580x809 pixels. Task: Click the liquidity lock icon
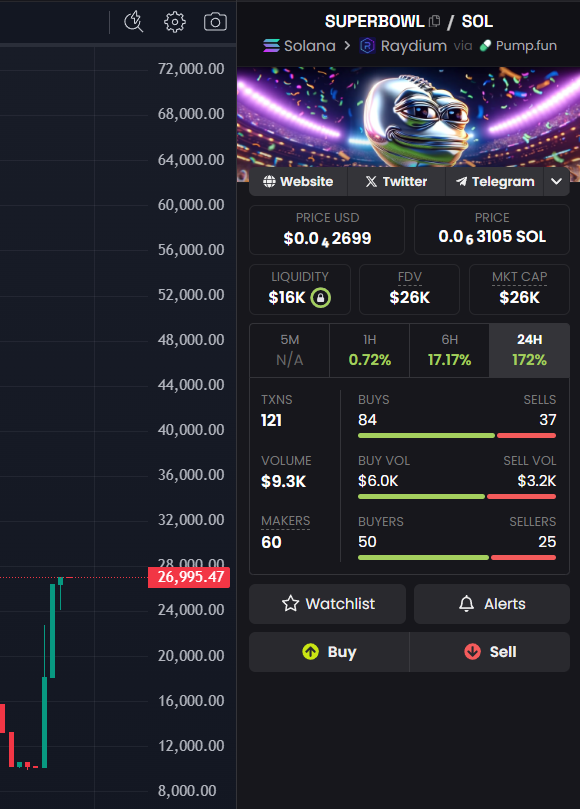click(x=320, y=298)
